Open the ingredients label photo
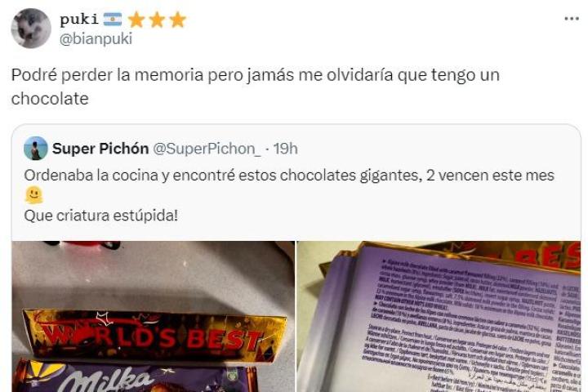 click(x=439, y=316)
